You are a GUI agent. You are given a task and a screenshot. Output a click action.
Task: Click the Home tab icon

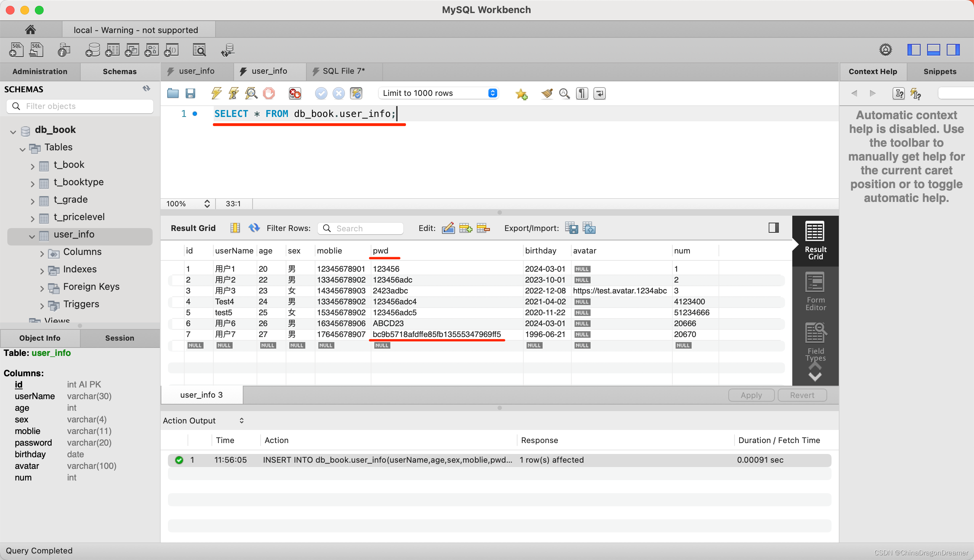click(31, 30)
